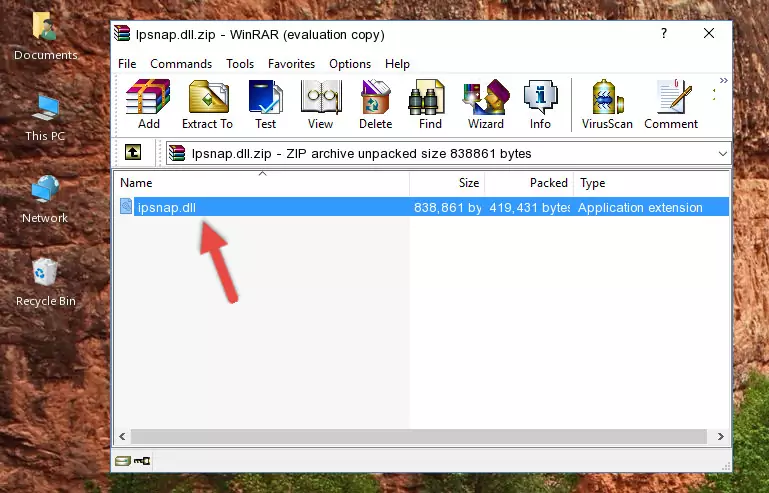Click the horizontal scrollbar right arrow
Screen dimensions: 769x493
point(720,436)
